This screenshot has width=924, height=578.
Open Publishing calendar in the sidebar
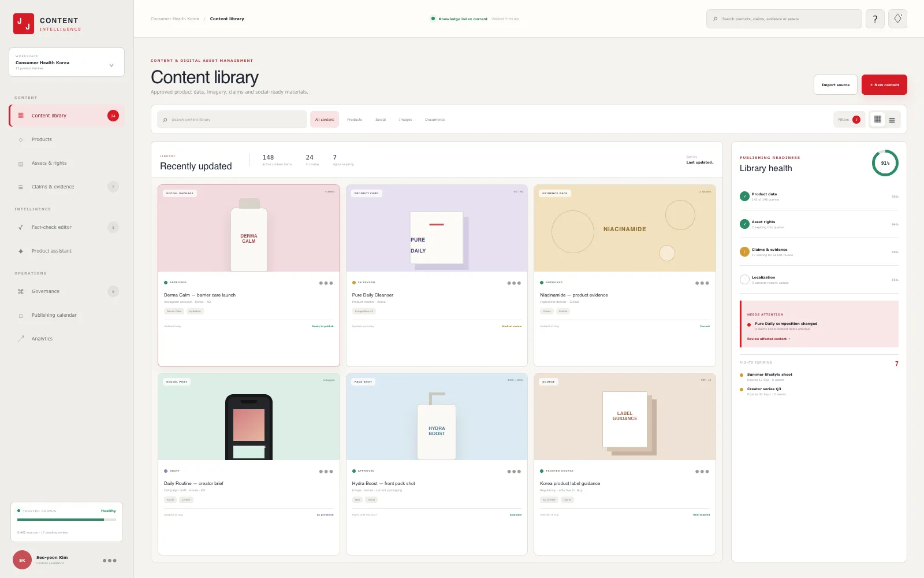66,316
